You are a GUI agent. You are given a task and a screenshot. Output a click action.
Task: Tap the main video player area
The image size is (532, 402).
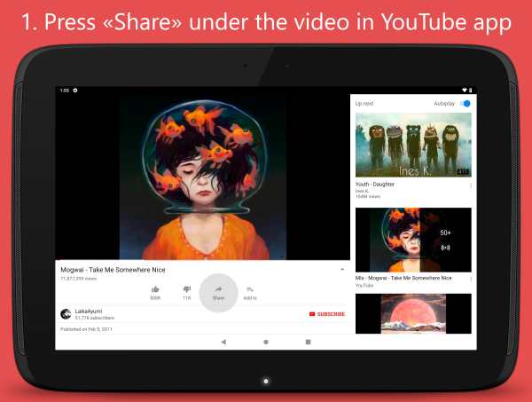[x=202, y=177]
